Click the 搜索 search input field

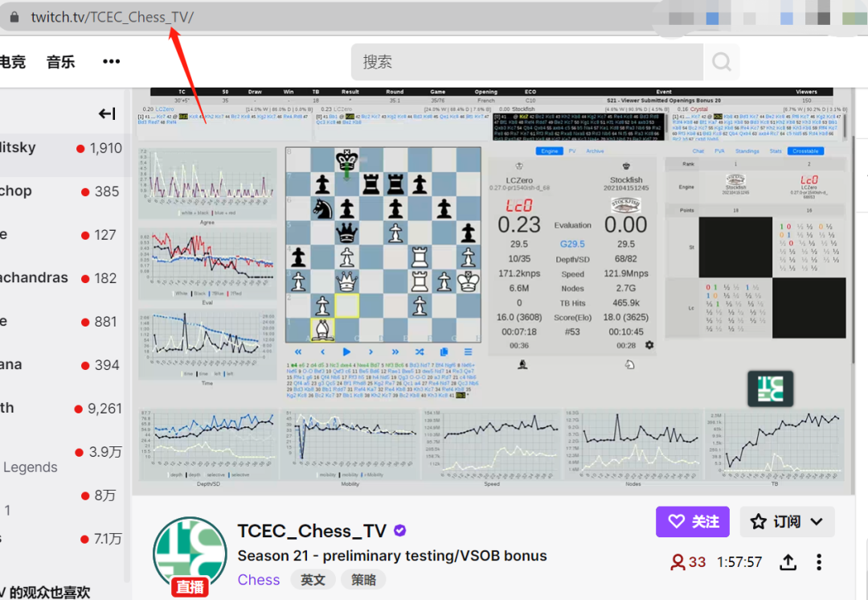point(527,62)
